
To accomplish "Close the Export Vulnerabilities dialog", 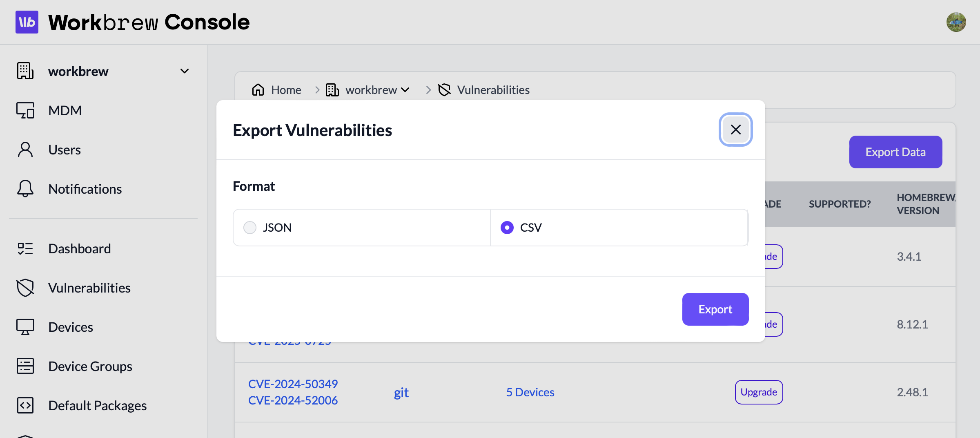I will click(735, 130).
